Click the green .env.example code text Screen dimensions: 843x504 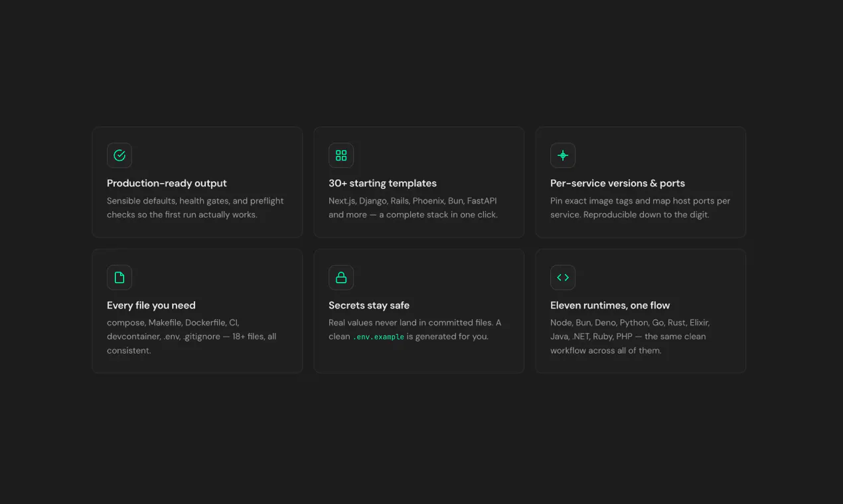[x=378, y=337]
